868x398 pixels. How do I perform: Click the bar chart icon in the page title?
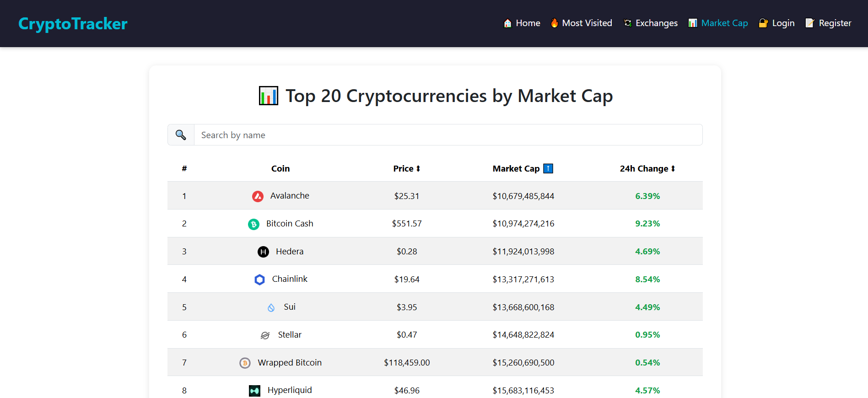[x=269, y=96]
